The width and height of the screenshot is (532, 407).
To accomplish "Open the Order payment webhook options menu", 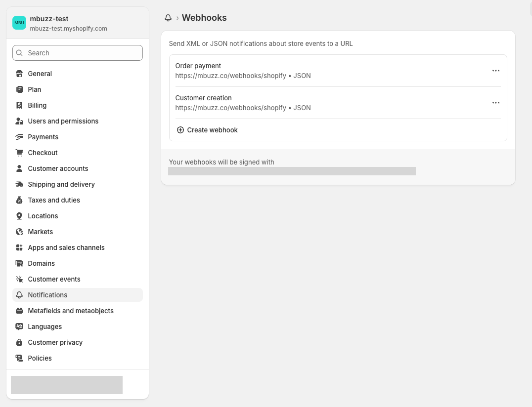I will pyautogui.click(x=496, y=71).
